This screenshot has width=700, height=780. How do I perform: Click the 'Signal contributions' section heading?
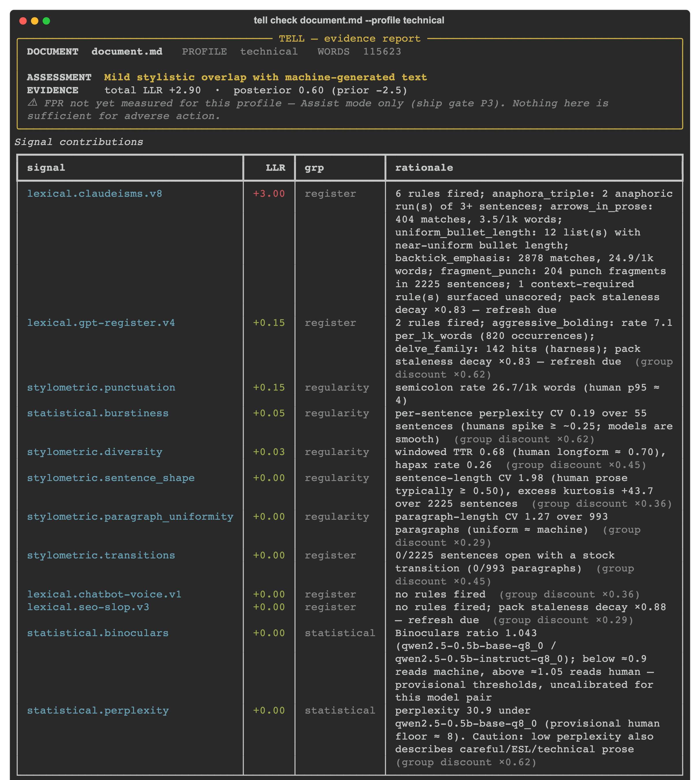point(79,142)
